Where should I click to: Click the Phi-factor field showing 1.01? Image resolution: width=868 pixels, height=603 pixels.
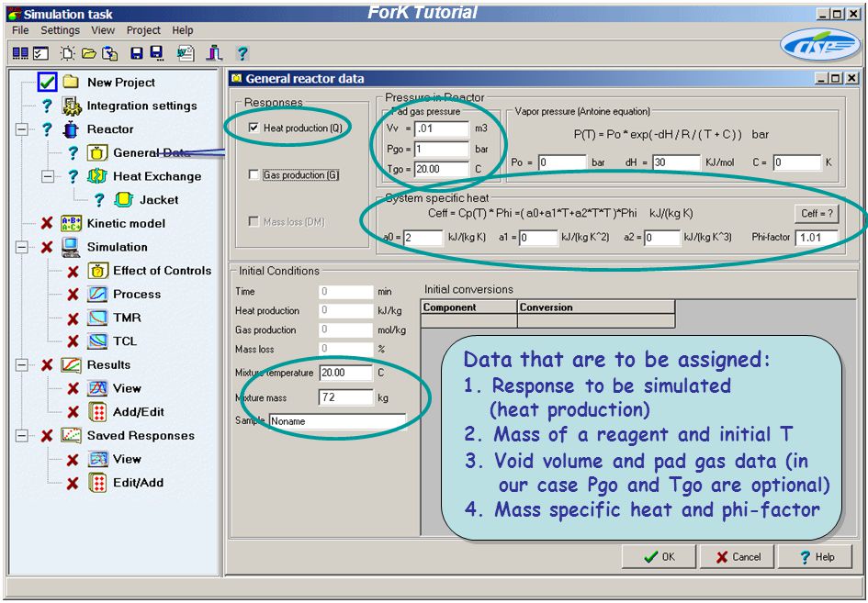pos(817,238)
